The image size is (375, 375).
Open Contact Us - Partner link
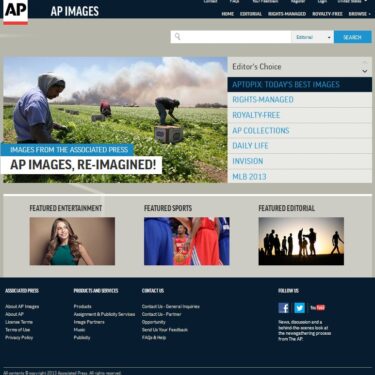[x=161, y=314]
